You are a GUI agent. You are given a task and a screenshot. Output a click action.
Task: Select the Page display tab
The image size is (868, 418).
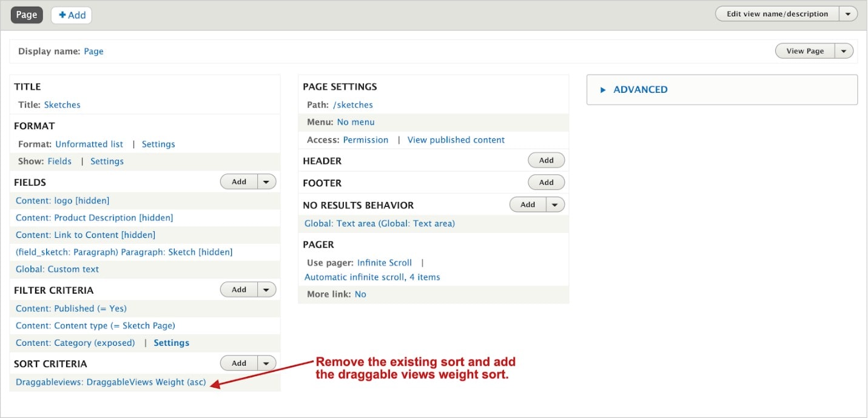(x=27, y=15)
